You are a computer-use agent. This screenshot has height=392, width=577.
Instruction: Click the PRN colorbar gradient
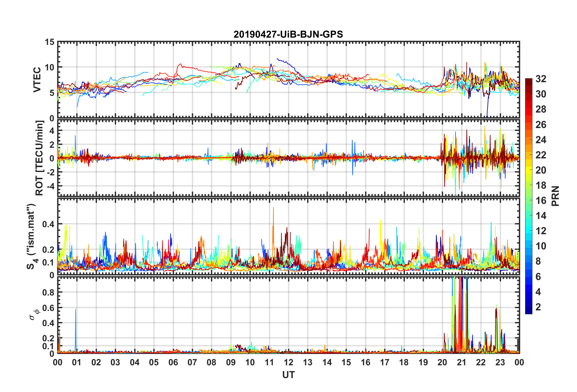(528, 196)
